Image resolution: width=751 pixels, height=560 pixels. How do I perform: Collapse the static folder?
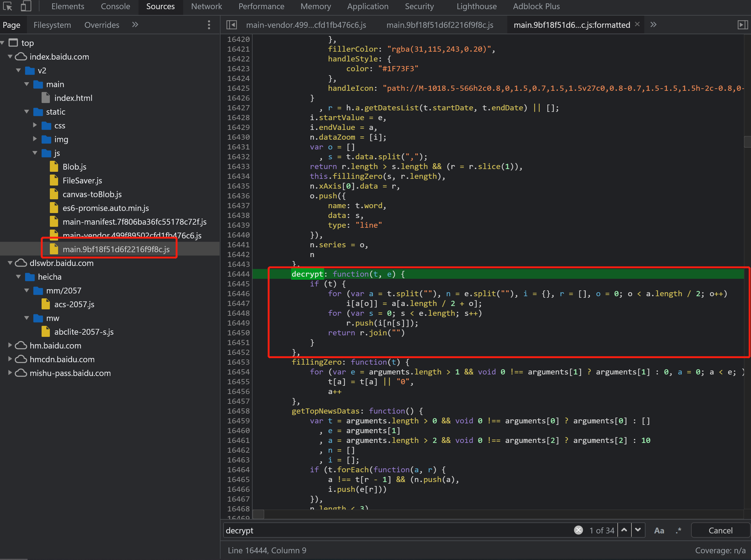26,112
